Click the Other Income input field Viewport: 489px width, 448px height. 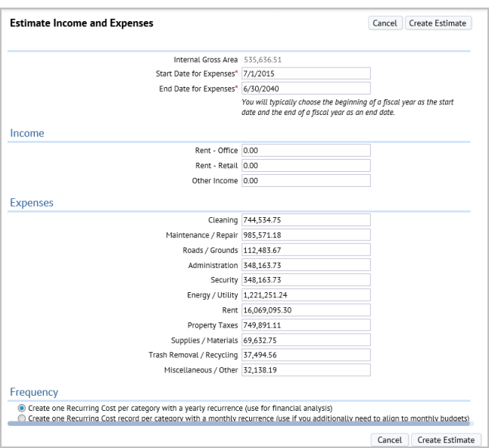click(x=305, y=181)
